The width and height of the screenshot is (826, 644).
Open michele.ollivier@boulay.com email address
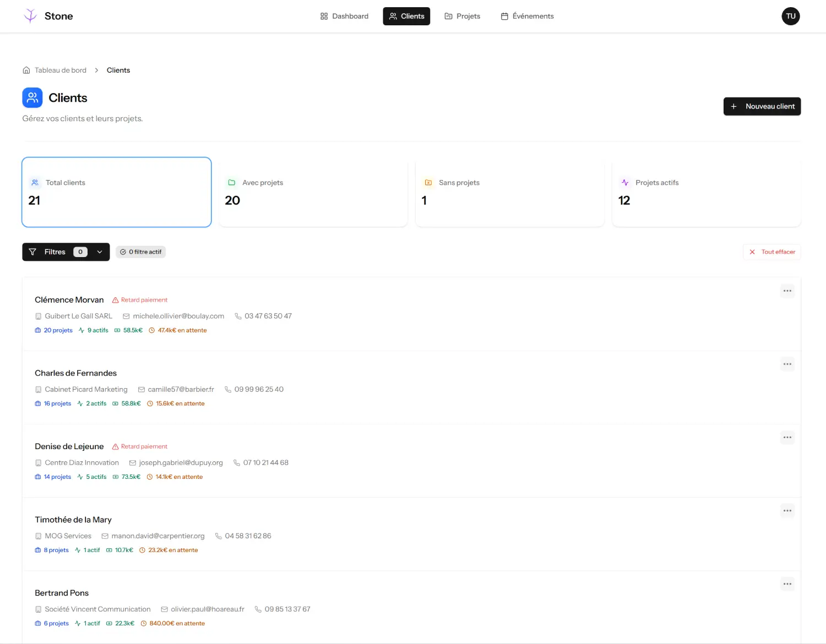(178, 316)
